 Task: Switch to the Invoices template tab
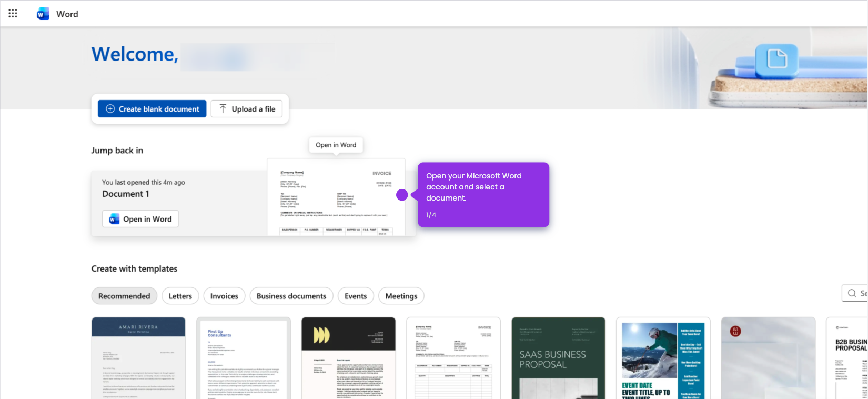[x=224, y=296]
